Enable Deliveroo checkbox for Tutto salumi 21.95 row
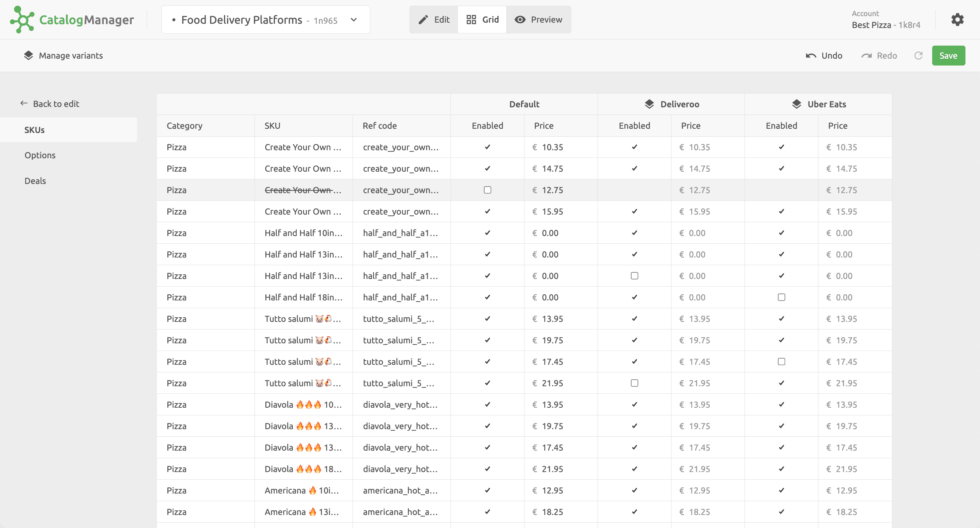 [634, 383]
